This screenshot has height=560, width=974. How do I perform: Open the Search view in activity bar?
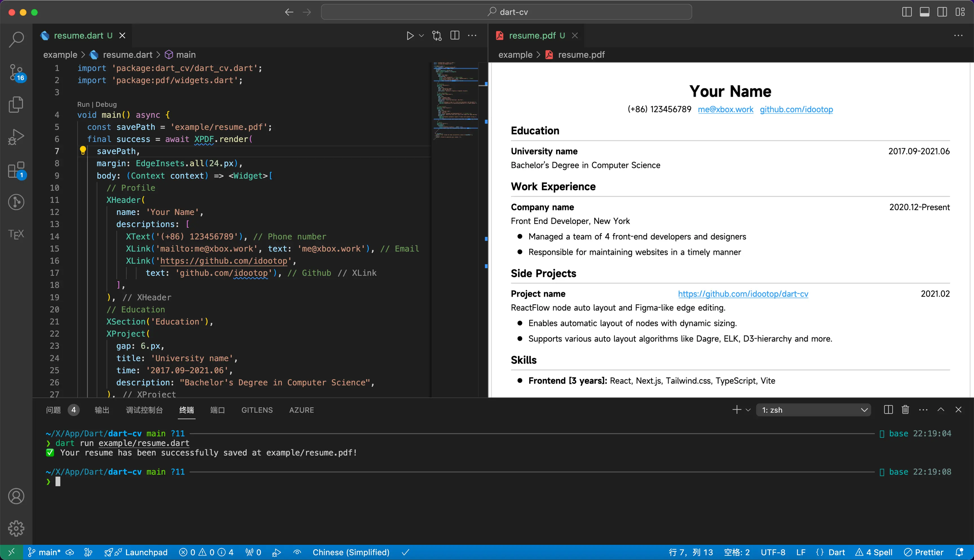click(x=16, y=39)
